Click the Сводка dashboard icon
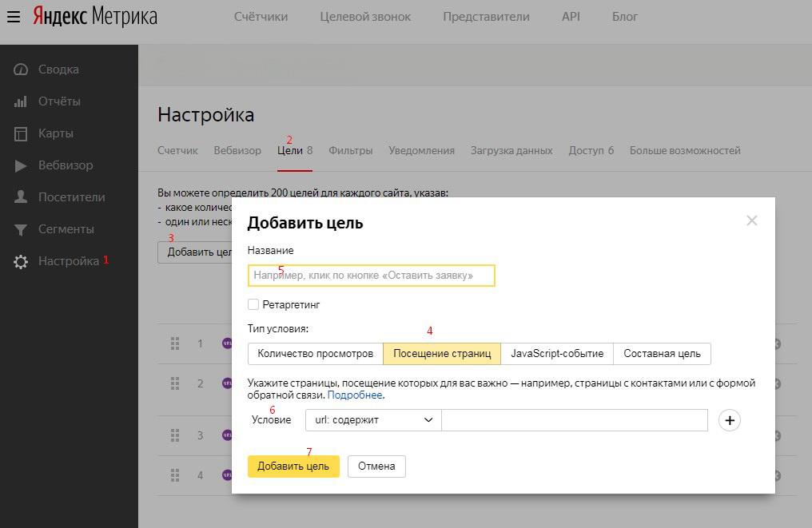 pos(21,69)
